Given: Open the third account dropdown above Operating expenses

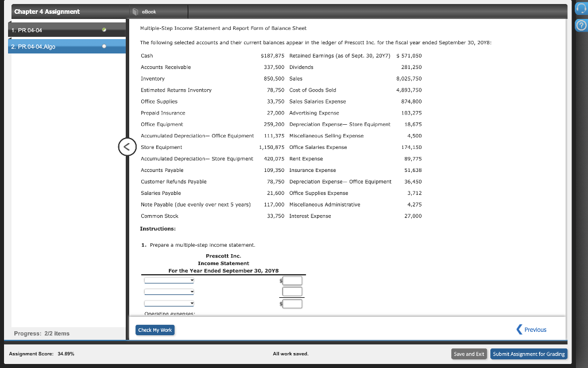Looking at the screenshot, I should pos(169,303).
